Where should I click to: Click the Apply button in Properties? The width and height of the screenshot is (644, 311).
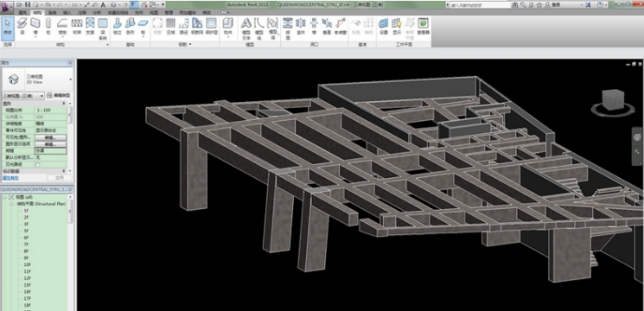60,178
